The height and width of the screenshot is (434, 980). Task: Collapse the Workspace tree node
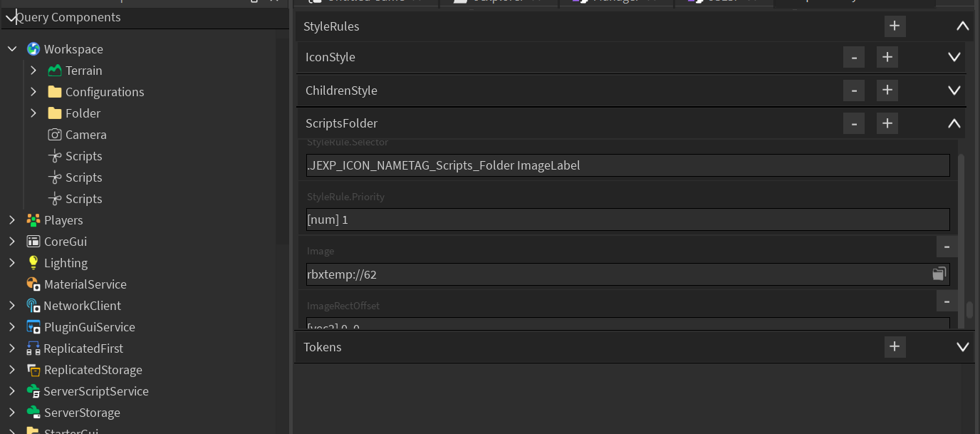12,49
